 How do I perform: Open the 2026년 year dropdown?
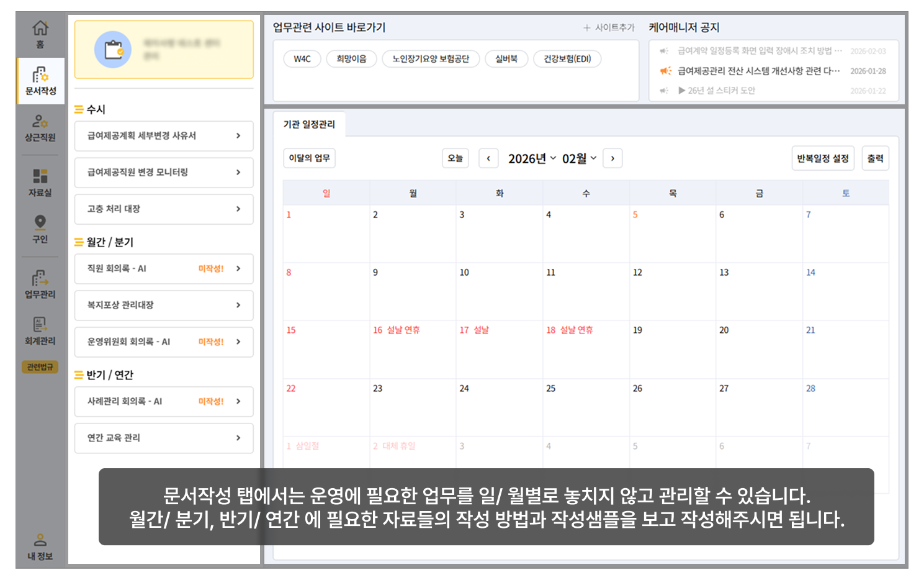pyautogui.click(x=532, y=158)
